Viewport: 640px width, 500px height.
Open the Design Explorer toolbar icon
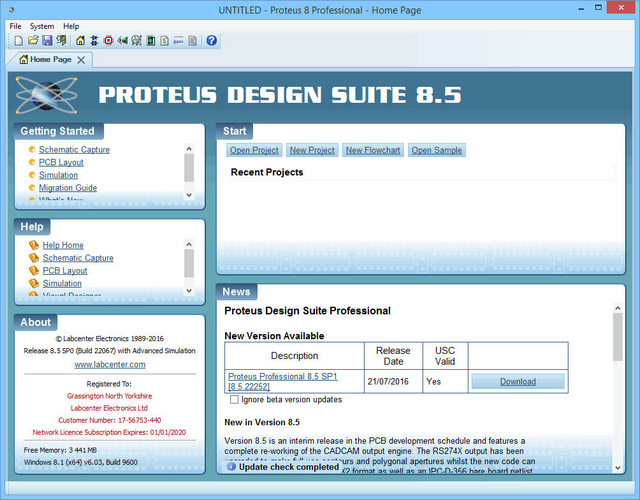(151, 40)
